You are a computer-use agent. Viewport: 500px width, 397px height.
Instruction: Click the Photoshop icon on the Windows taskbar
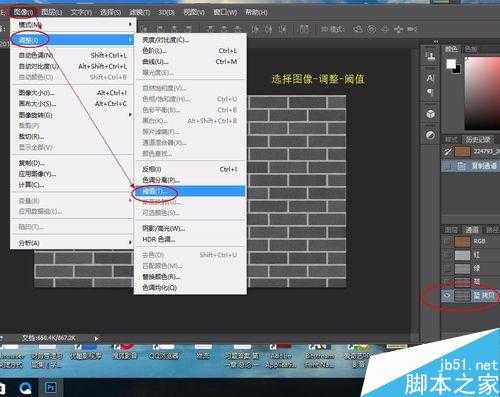[x=51, y=388]
